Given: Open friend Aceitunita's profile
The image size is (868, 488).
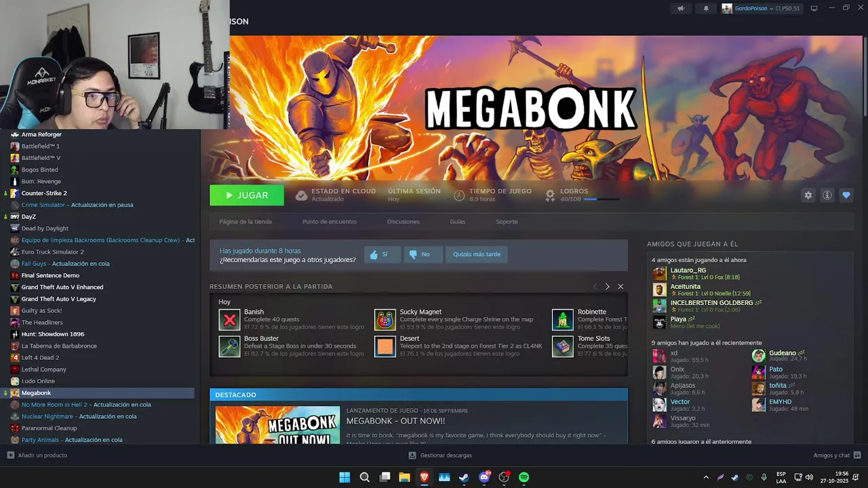Looking at the screenshot, I should (685, 286).
